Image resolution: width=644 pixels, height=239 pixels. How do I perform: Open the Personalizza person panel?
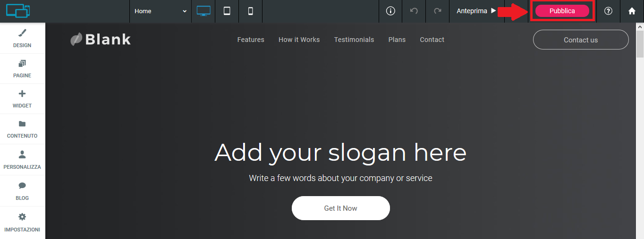point(22,159)
